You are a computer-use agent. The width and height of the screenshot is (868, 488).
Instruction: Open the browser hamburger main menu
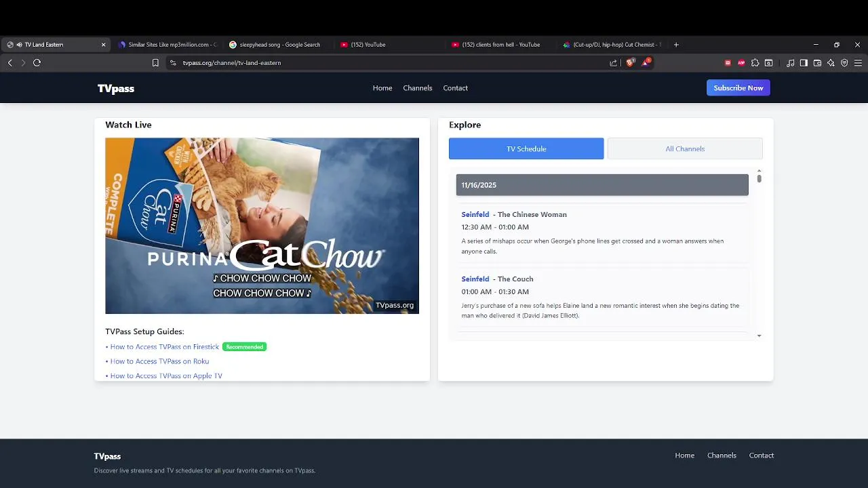pos(858,62)
